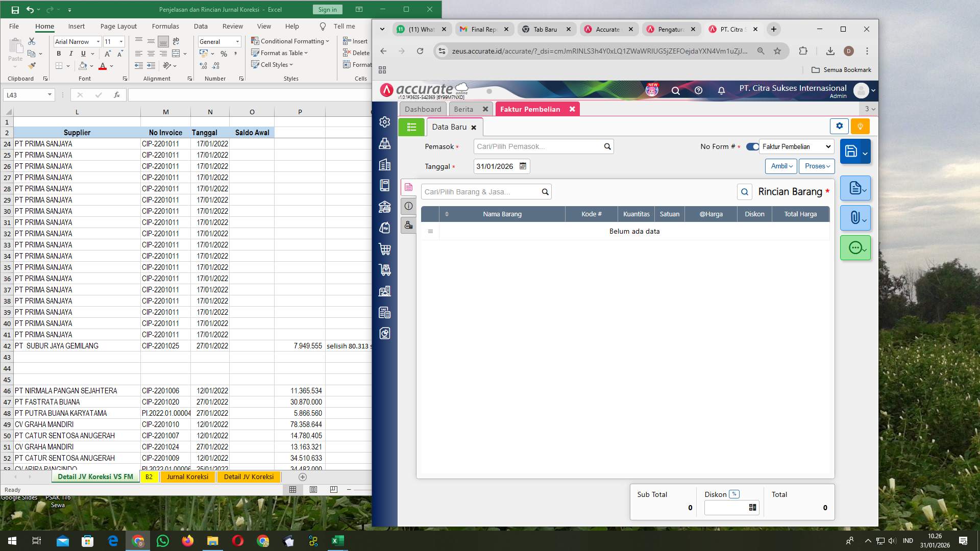Open the Proses dropdown menu
Image resolution: width=980 pixels, height=551 pixels.
(x=816, y=166)
